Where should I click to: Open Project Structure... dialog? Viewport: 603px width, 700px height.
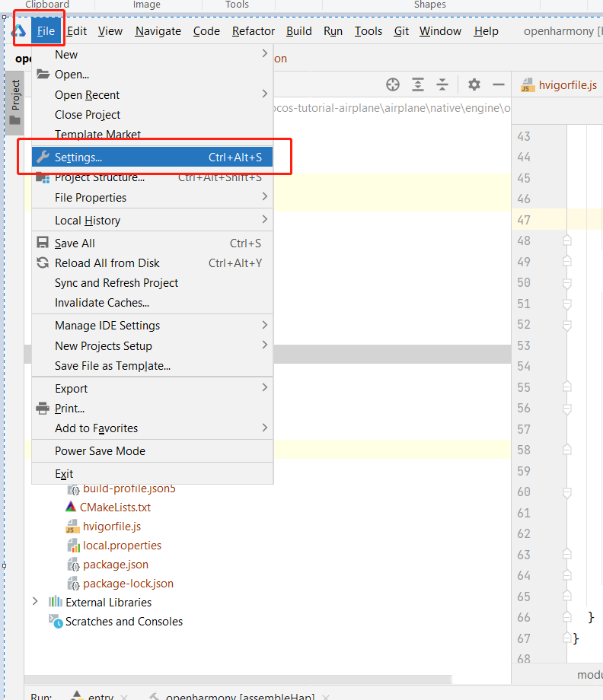pyautogui.click(x=152, y=177)
